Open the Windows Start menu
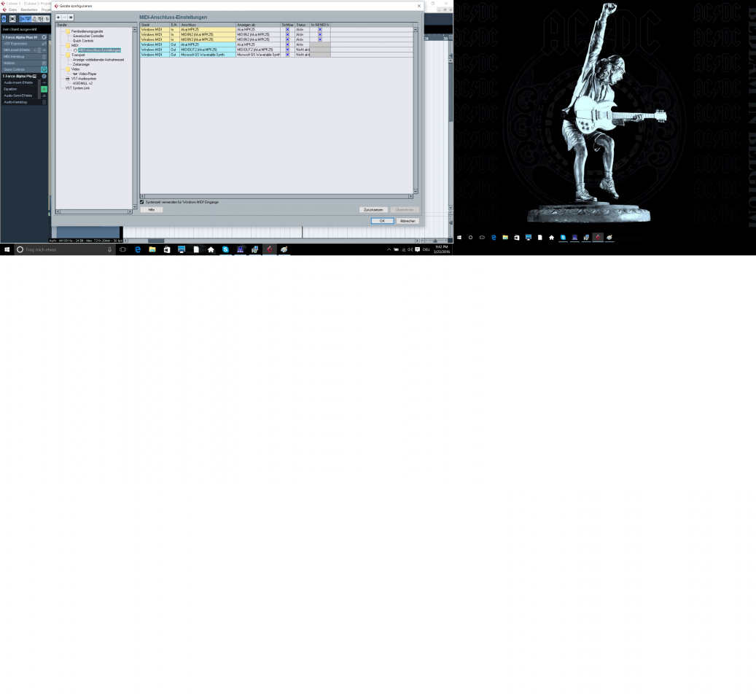The width and height of the screenshot is (756, 700). [7, 249]
